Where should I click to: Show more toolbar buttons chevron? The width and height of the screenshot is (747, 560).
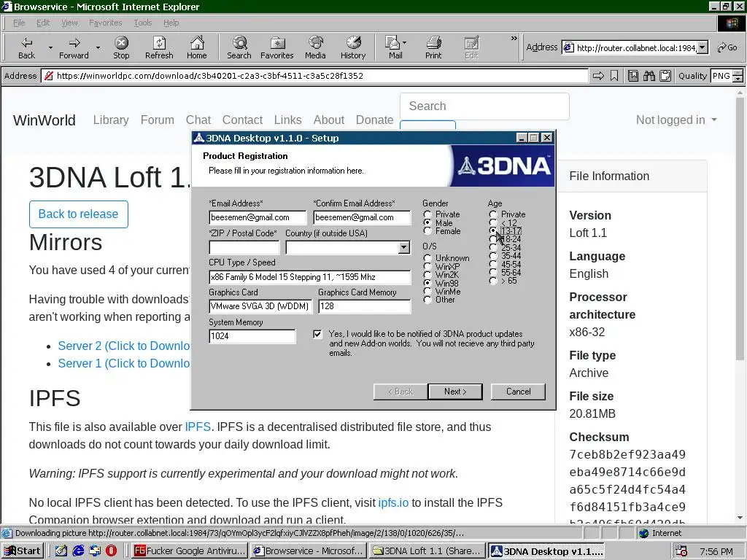[514, 39]
